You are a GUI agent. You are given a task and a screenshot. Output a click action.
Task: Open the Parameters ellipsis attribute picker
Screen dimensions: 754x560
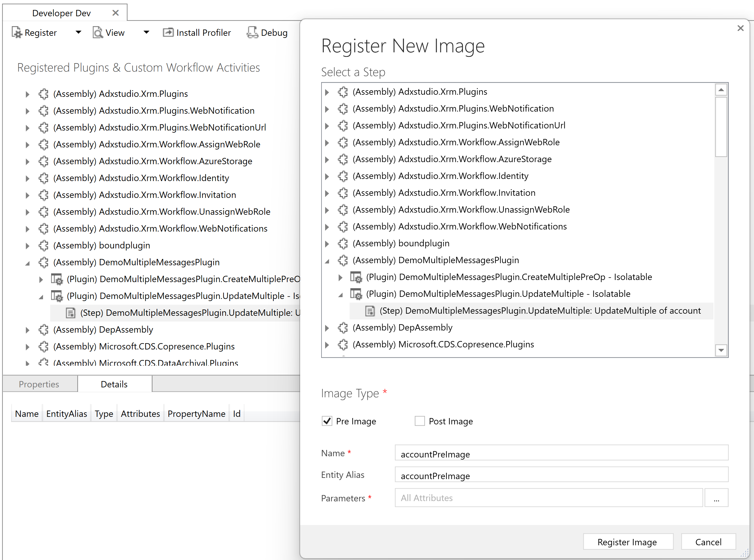coord(716,498)
